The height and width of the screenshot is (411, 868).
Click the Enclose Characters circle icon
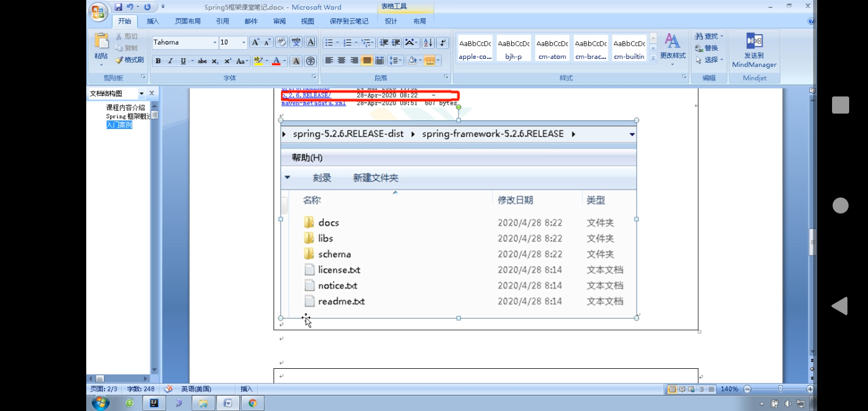310,61
